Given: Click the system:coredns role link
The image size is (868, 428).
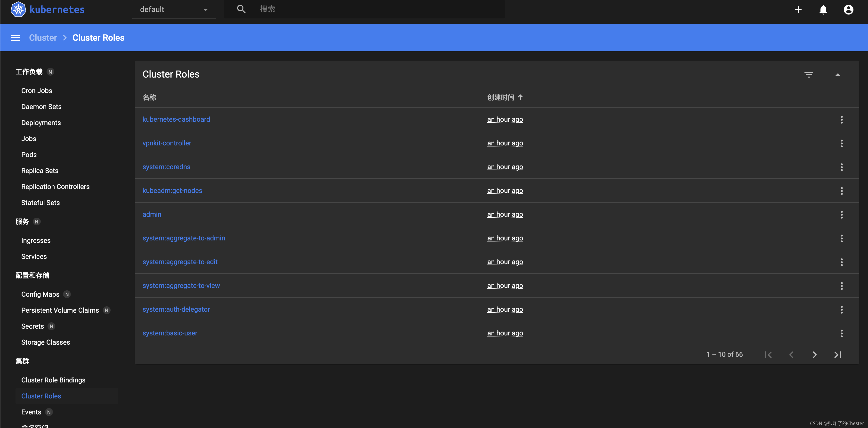Looking at the screenshot, I should [x=167, y=167].
